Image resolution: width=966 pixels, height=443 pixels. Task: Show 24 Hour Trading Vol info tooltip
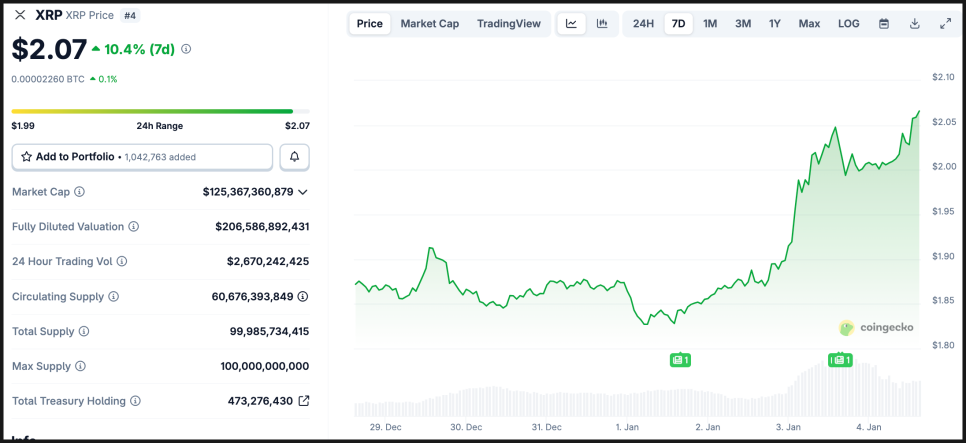pyautogui.click(x=122, y=262)
